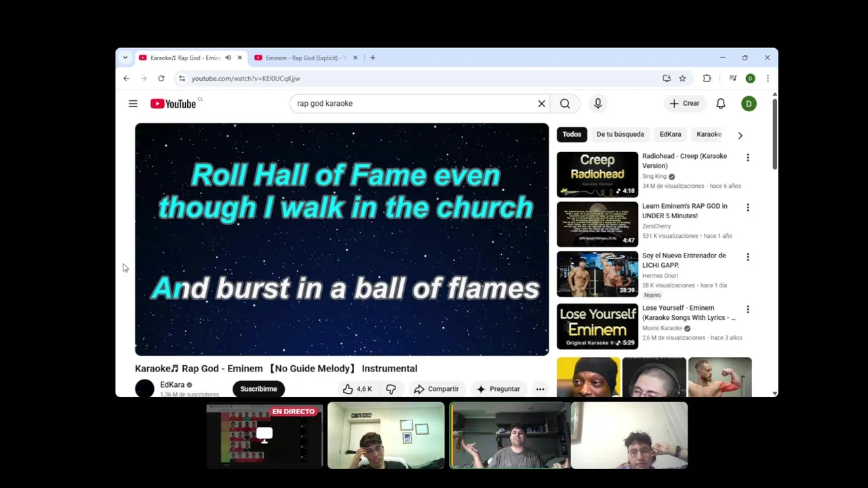Open the green D account avatar on YouTube
The height and width of the screenshot is (488, 868).
[x=749, y=104]
